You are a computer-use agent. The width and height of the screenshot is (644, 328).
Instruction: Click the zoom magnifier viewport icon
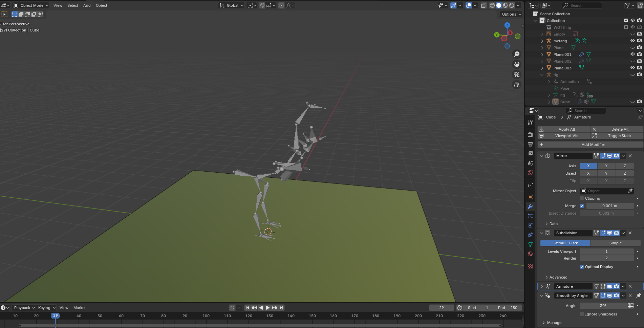(x=517, y=54)
